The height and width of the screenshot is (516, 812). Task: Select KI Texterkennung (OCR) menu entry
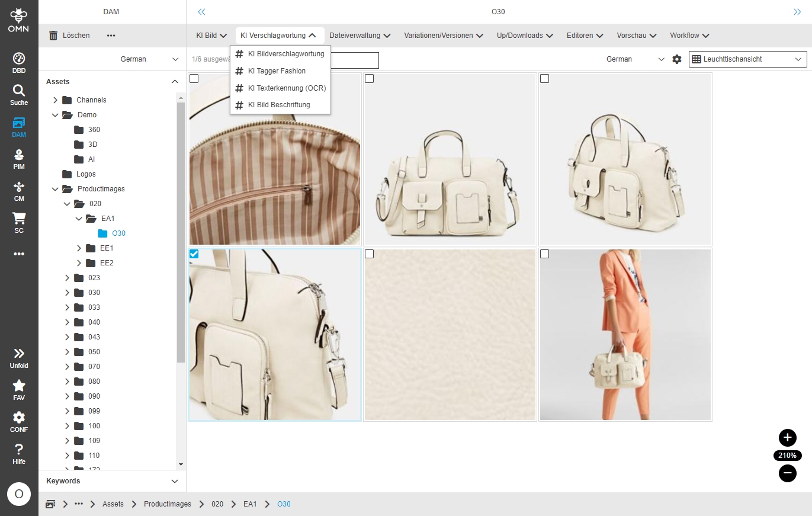pos(287,88)
